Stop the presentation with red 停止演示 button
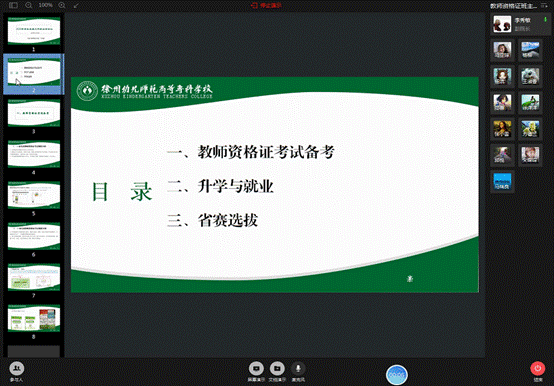 coord(266,5)
